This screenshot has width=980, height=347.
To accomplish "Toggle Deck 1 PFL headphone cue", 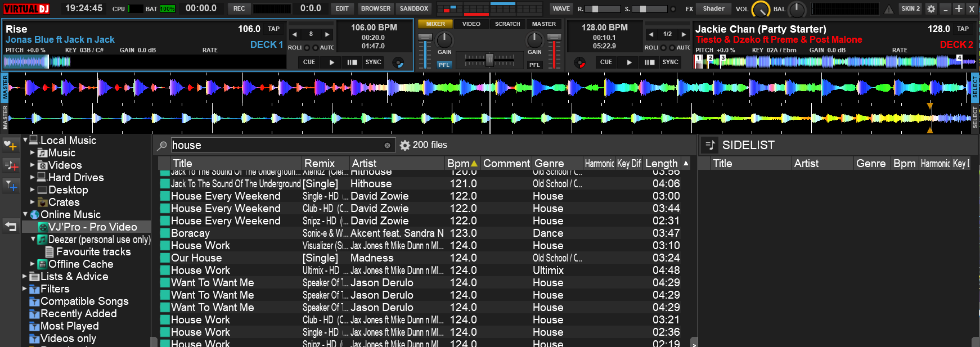I will pyautogui.click(x=444, y=65).
